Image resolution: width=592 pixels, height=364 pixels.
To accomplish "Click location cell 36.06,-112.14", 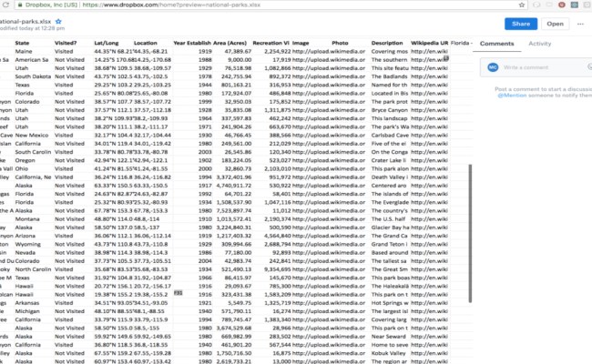I will tap(152, 236).
